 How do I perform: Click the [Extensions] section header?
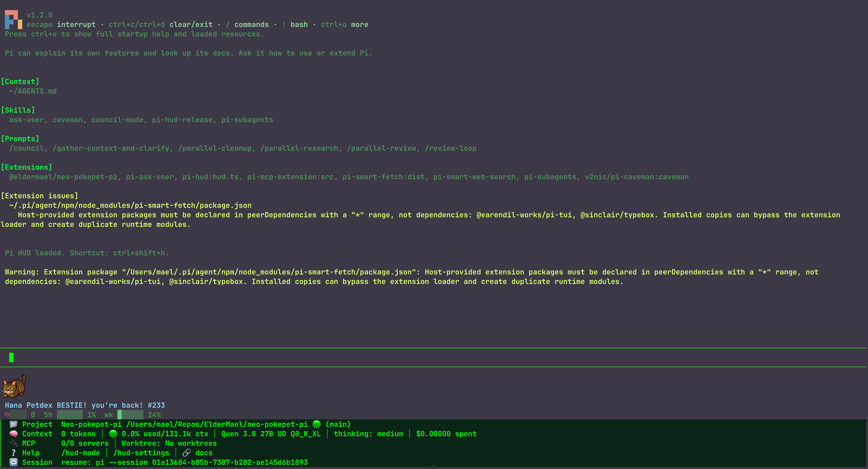click(x=27, y=167)
